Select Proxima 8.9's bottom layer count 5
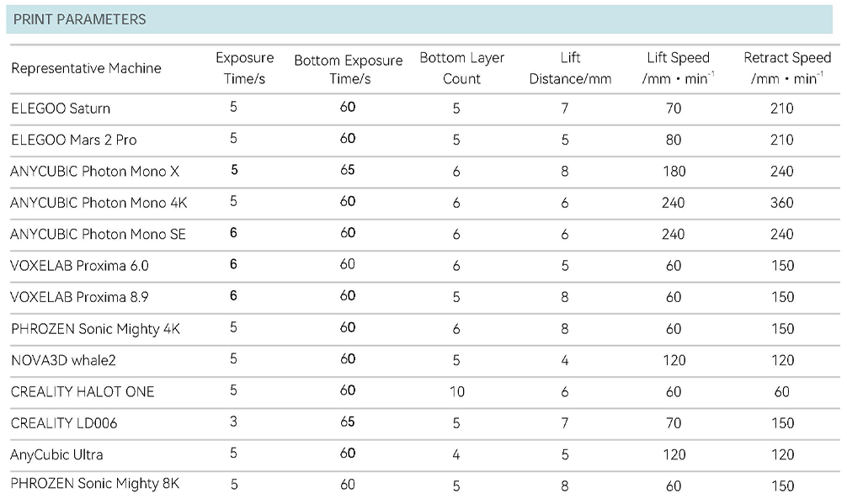Image resolution: width=847 pixels, height=504 pixels. pos(456,297)
